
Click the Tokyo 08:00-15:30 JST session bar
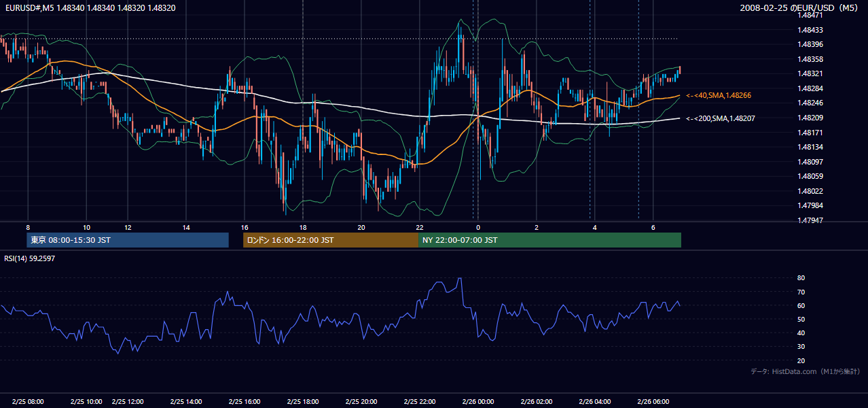pyautogui.click(x=128, y=240)
